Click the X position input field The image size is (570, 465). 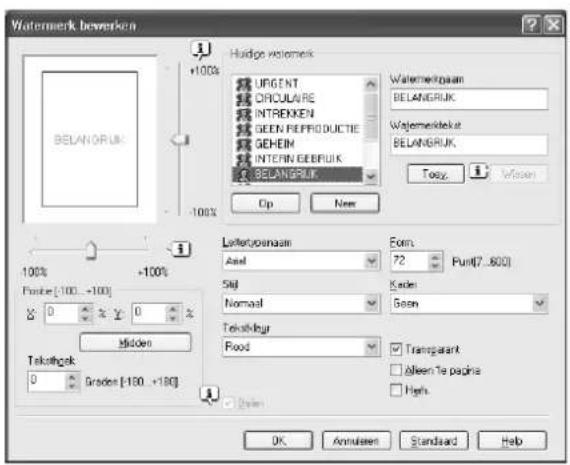click(x=62, y=313)
